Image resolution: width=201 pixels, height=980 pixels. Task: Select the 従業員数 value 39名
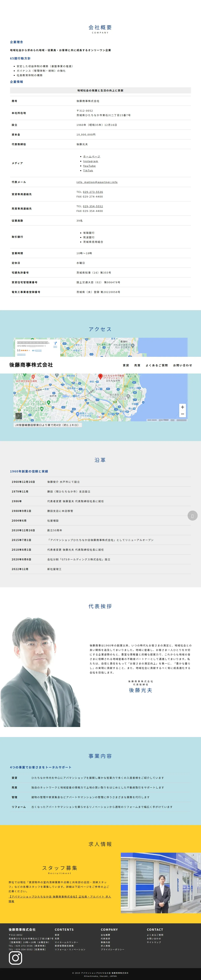pyautogui.click(x=79, y=221)
